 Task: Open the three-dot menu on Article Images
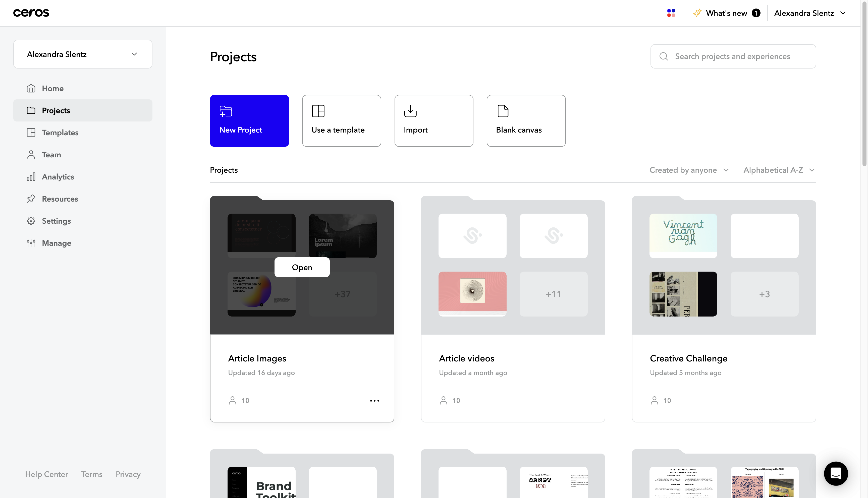[375, 401]
